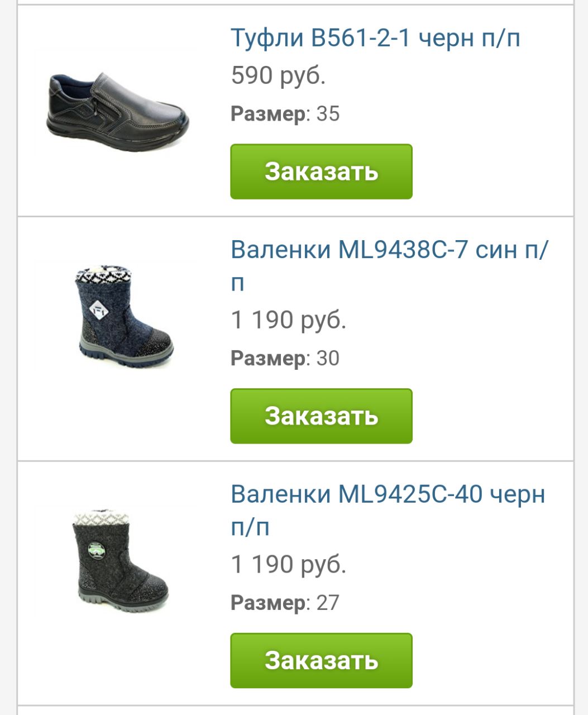This screenshot has height=715, width=588.
Task: Open the Валенки ML9425C-40 черн п/п link
Action: point(388,510)
